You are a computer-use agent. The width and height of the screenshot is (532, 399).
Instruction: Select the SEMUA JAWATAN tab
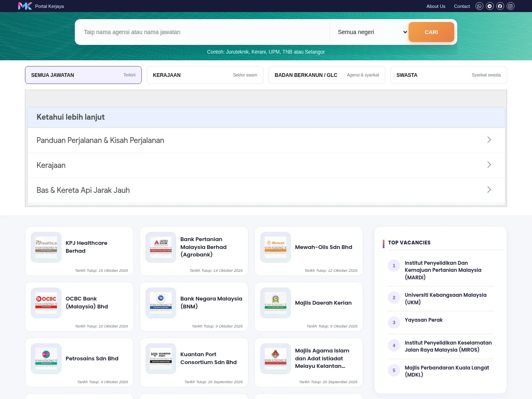coord(83,75)
